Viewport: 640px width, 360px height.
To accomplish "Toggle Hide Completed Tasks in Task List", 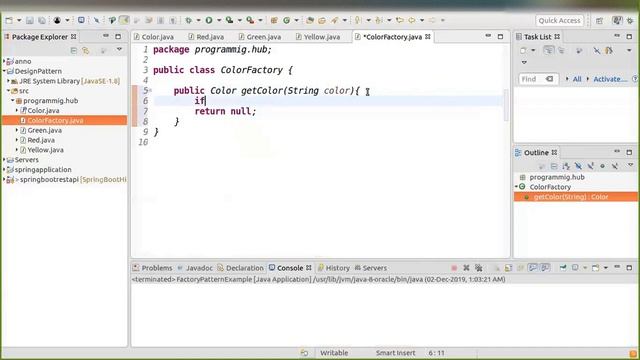I will tap(597, 50).
